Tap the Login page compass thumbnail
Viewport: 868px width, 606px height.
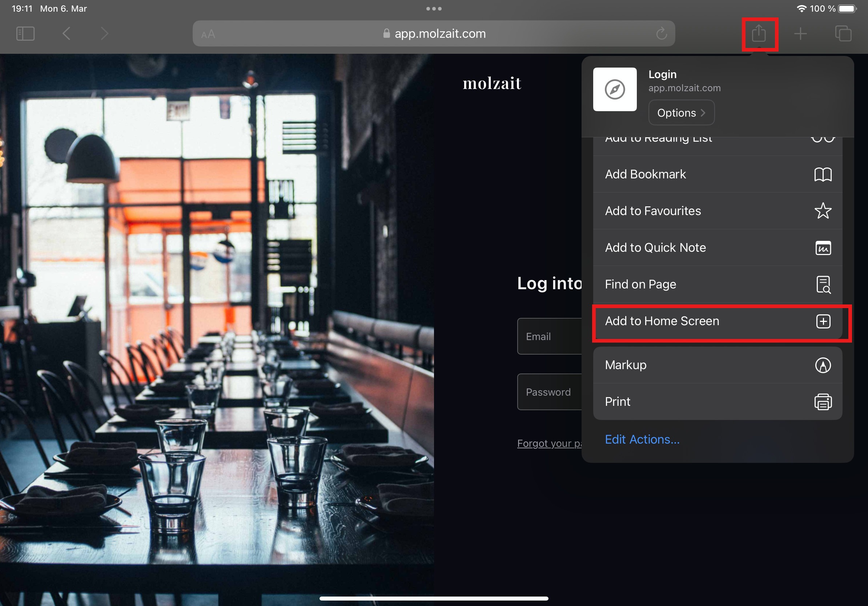[615, 89]
